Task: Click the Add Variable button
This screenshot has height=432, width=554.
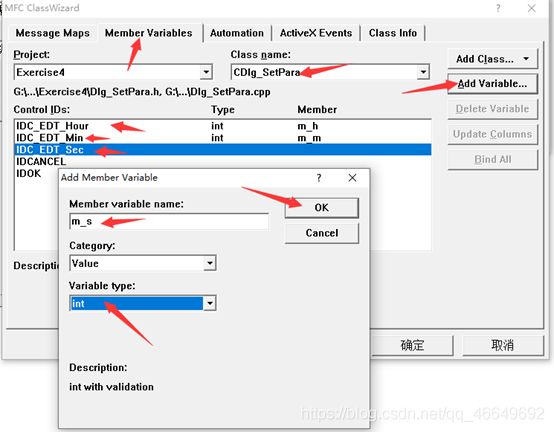Action: point(492,84)
